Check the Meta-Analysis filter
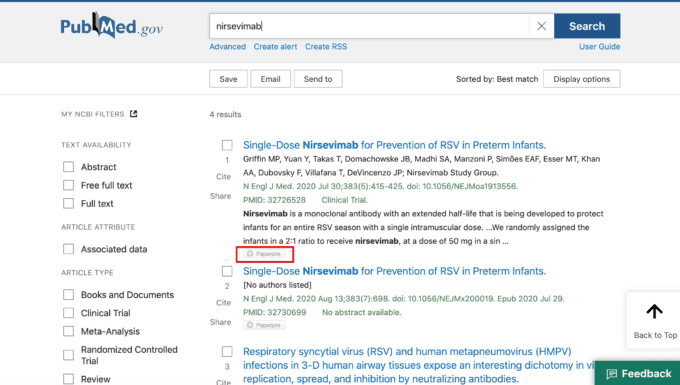 69,331
